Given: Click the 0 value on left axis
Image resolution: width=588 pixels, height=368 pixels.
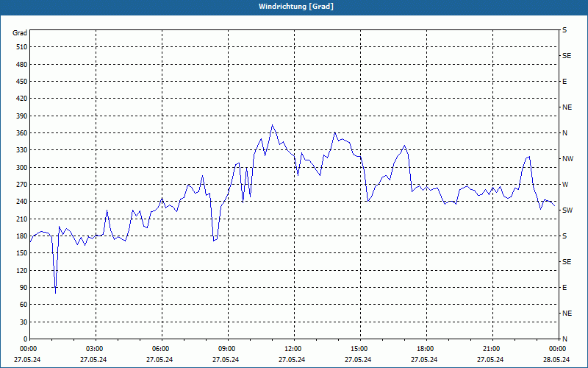Looking at the screenshot, I should 26,339.
